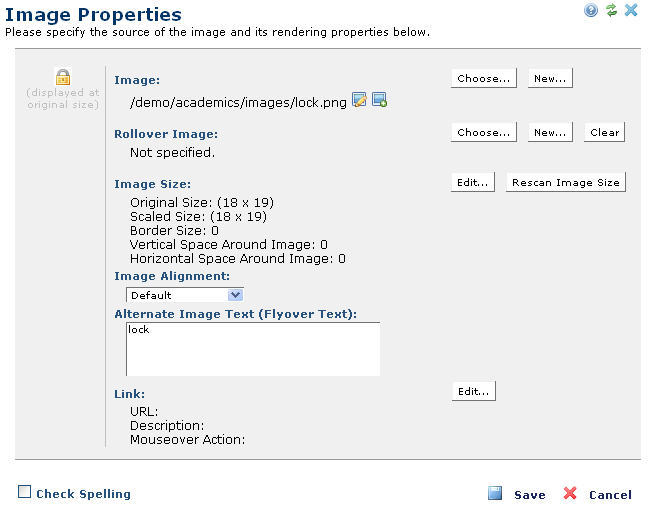This screenshot has width=657, height=511.
Task: Clear the Rollover Image
Action: [x=604, y=133]
